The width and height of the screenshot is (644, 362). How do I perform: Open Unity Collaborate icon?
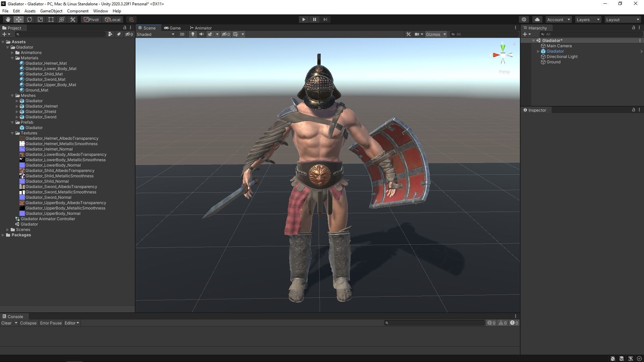click(x=524, y=19)
